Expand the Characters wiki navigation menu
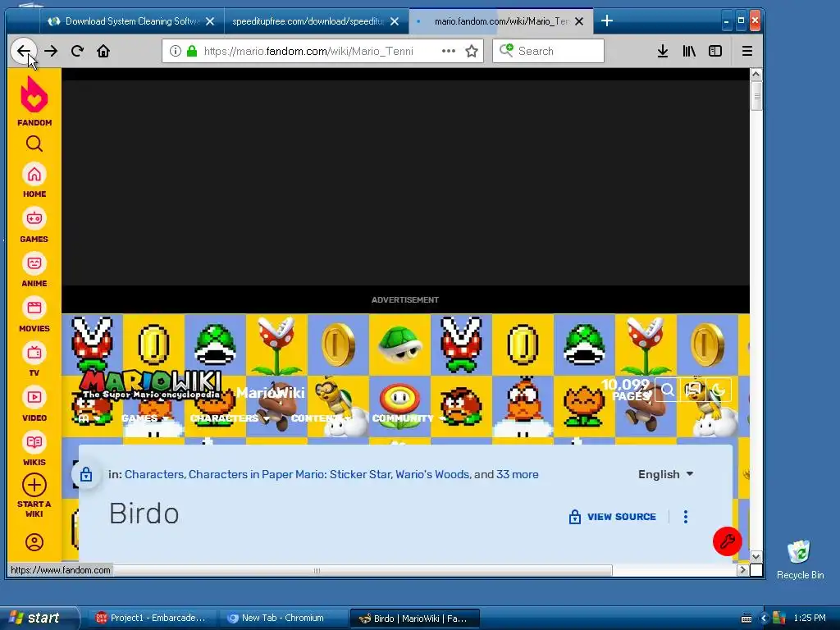 (230, 418)
